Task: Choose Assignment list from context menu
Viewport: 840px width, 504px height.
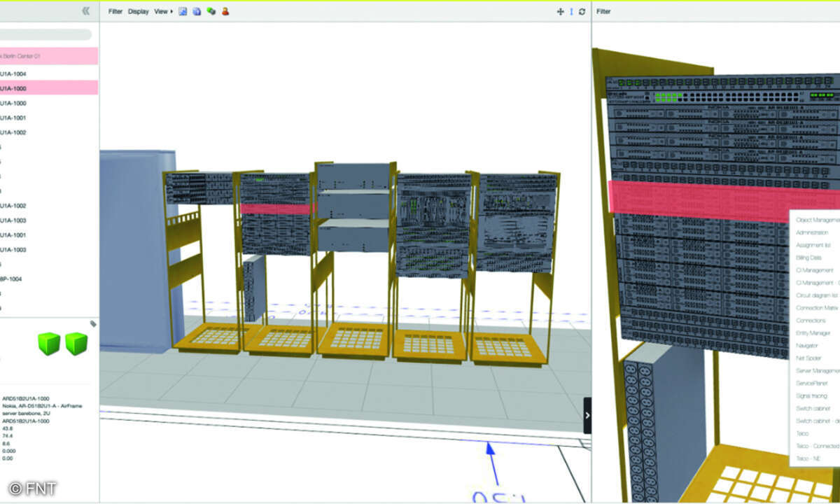Action: click(813, 245)
